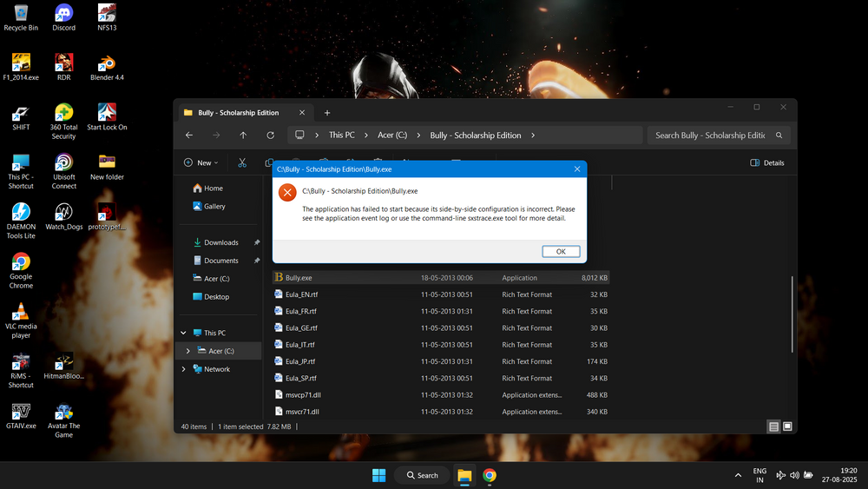Click the Refresh icon in Explorer

(271, 135)
